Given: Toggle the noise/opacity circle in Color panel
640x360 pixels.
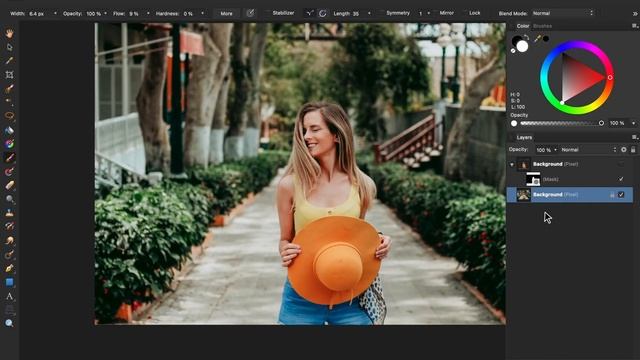Looking at the screenshot, I should 514,123.
